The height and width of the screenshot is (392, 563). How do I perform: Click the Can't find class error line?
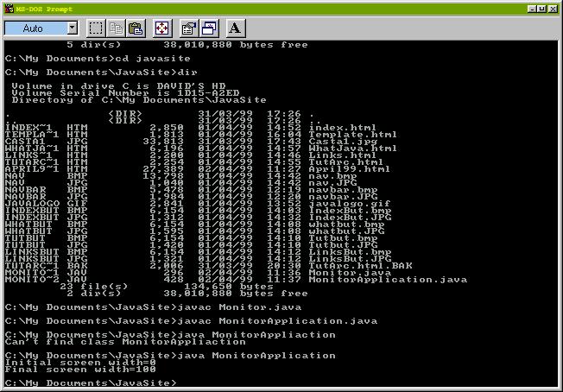(125, 341)
